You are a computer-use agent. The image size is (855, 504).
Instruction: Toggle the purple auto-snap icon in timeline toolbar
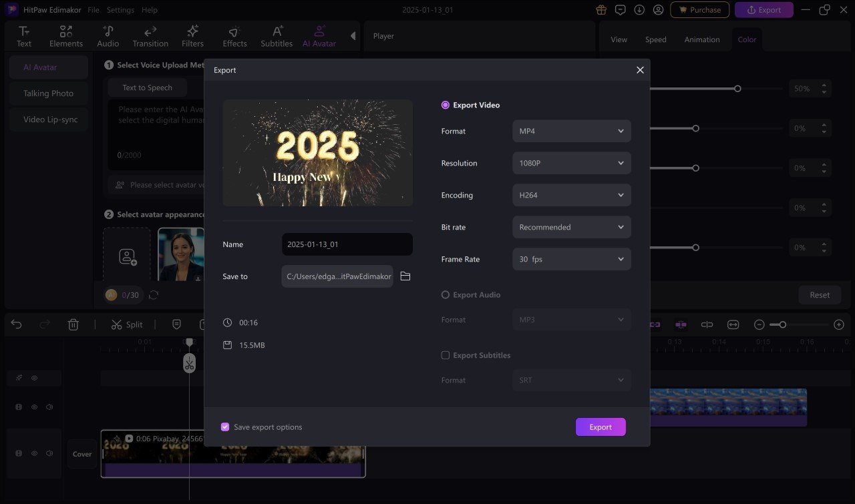[x=681, y=324]
